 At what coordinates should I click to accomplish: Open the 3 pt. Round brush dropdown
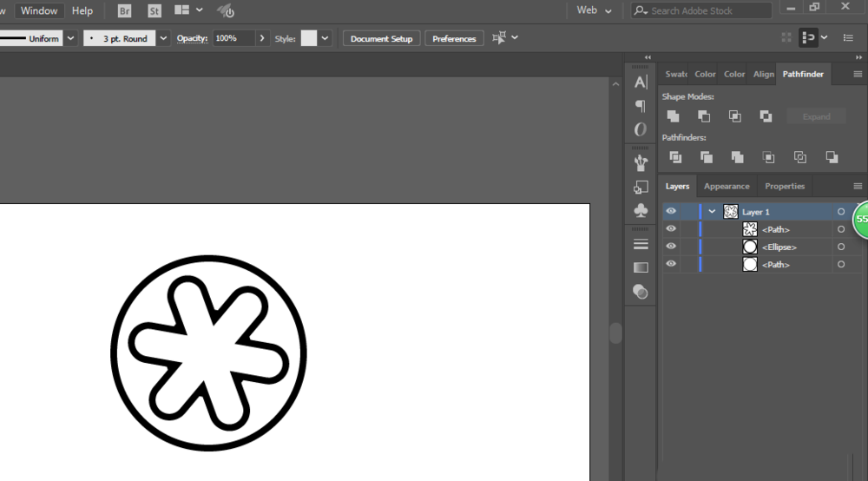point(163,38)
